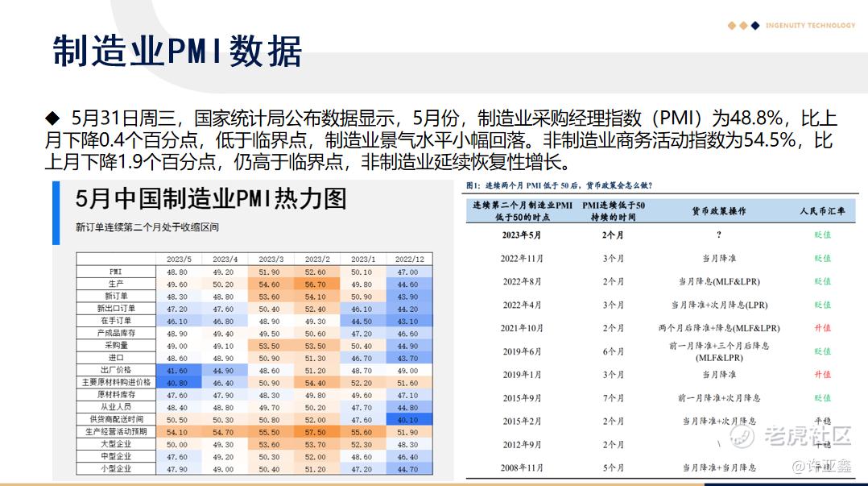The height and width of the screenshot is (486, 868).
Task: Select the 57.50 cell in 生产经营活动预期 row
Action: tap(317, 432)
